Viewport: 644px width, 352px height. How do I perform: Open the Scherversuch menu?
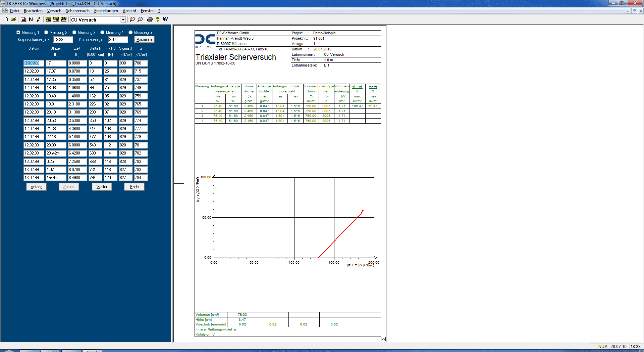point(78,11)
